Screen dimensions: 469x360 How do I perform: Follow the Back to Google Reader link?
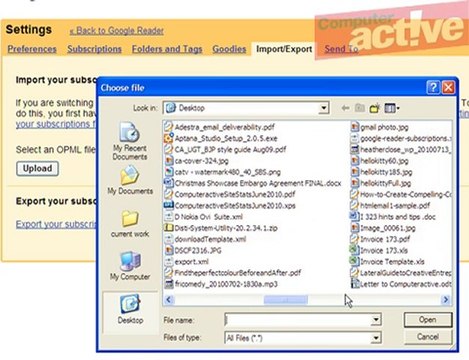coord(117,31)
